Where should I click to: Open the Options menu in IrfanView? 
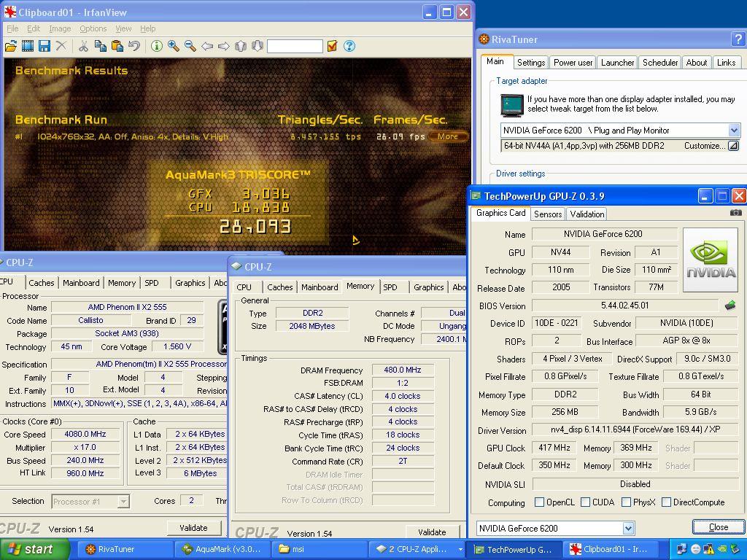tap(93, 28)
